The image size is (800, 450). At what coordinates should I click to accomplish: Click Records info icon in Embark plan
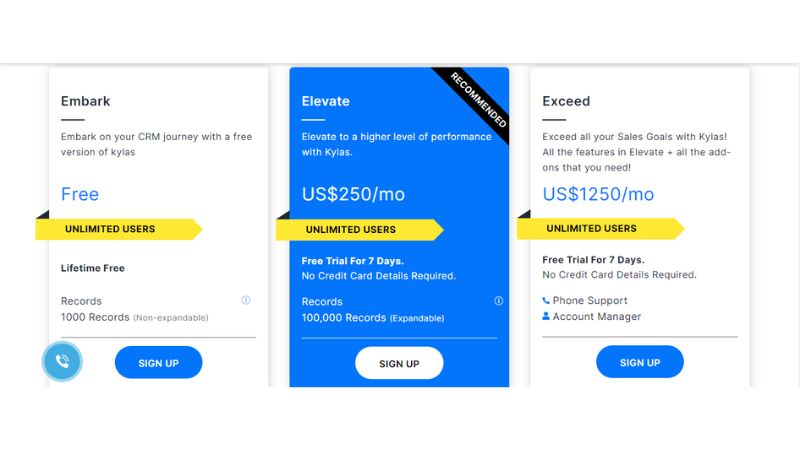coord(246,300)
